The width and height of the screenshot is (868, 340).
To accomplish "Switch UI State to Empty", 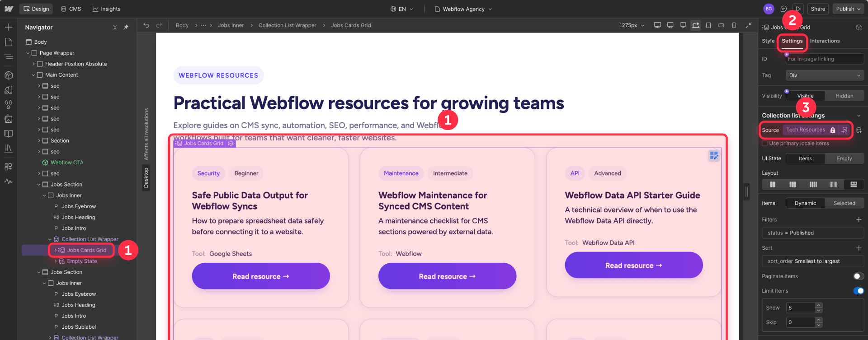I will (x=844, y=158).
